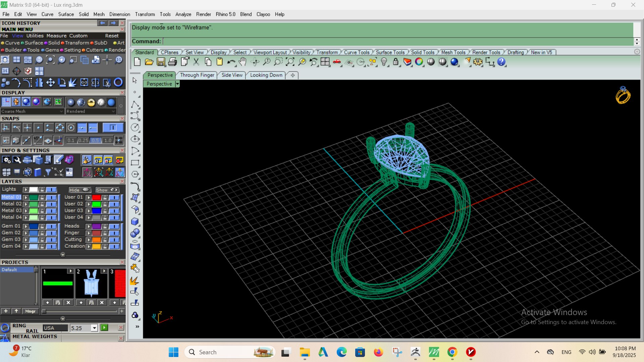Click Reset in the Main Menu panel
The width and height of the screenshot is (644, 362).
click(x=112, y=36)
